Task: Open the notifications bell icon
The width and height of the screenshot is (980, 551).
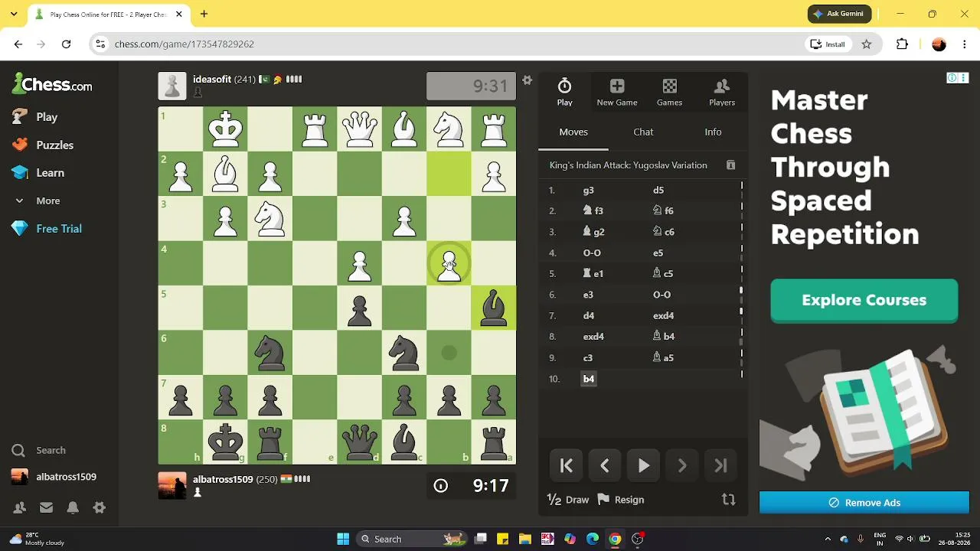Action: (x=73, y=507)
